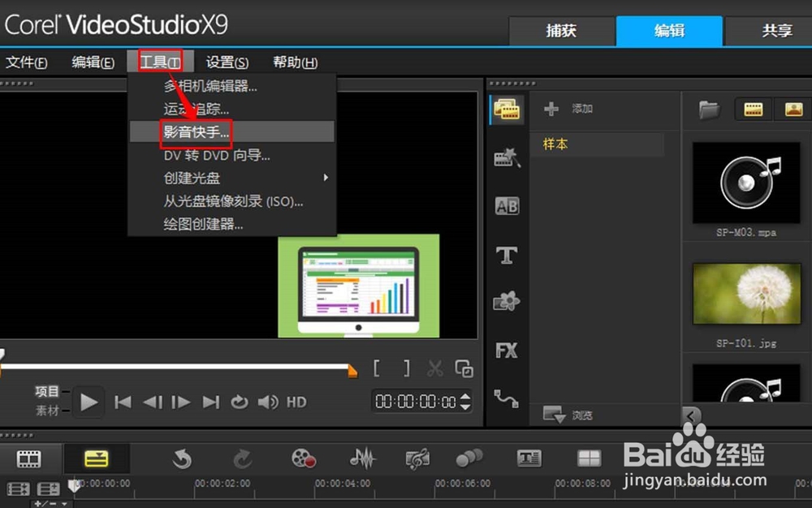
Task: Open the Multi-Camera Editor toolbar icon
Action: pyautogui.click(x=590, y=458)
